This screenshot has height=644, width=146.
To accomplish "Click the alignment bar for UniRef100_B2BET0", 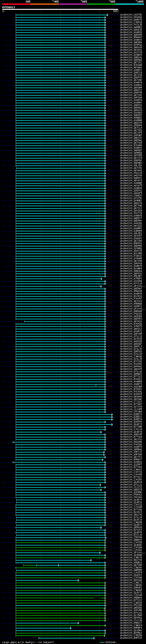I will pyautogui.click(x=64, y=414).
